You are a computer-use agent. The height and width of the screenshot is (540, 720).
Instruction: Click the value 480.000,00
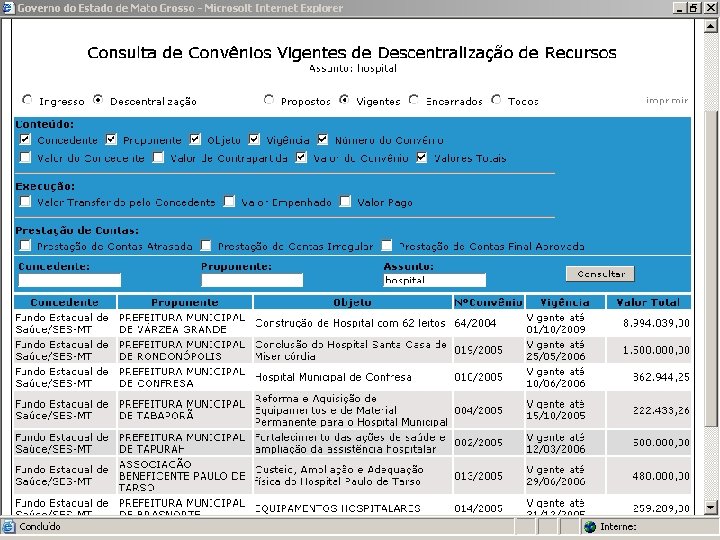pos(661,476)
